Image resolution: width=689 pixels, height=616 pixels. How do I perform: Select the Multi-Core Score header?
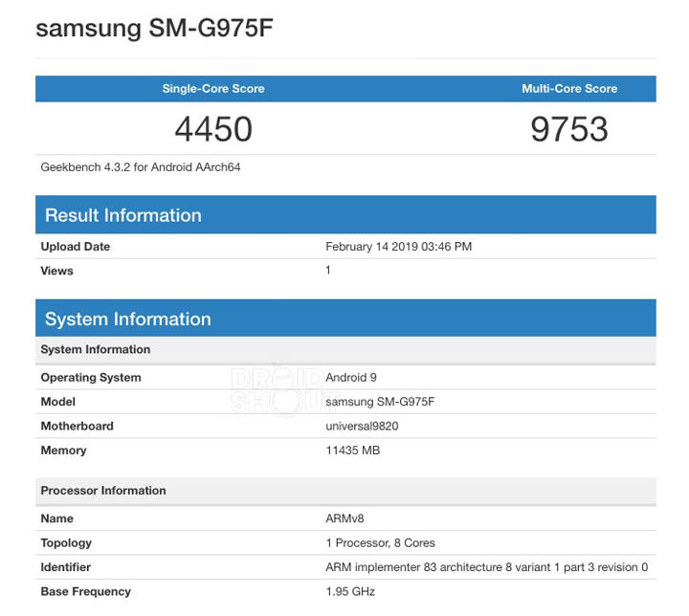pyautogui.click(x=569, y=89)
